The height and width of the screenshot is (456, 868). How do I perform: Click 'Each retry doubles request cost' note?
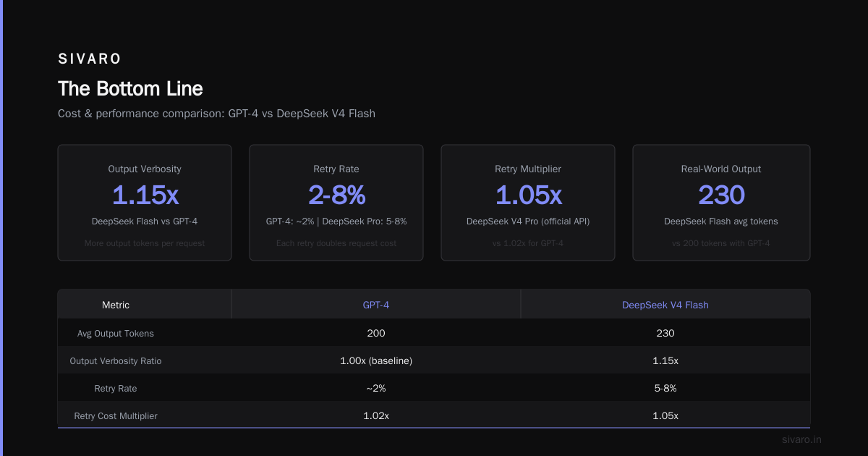tap(336, 243)
